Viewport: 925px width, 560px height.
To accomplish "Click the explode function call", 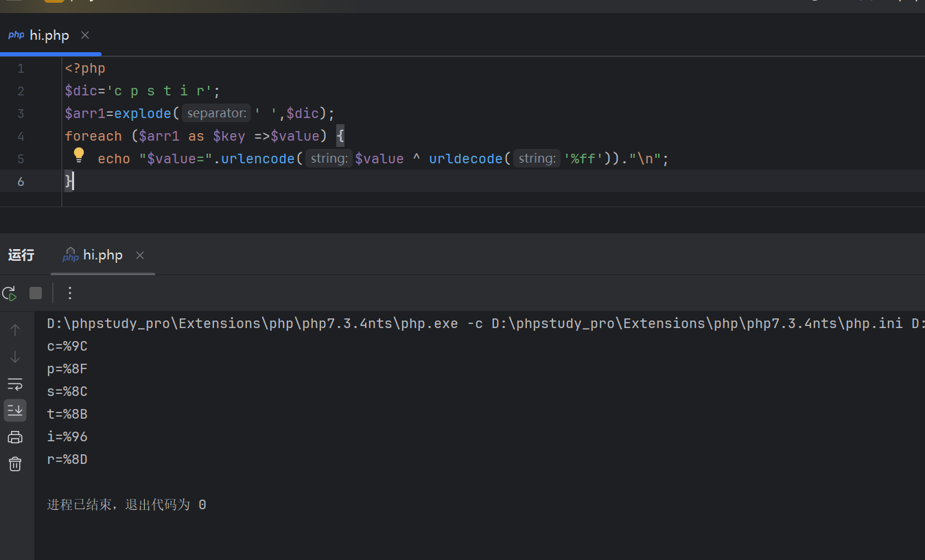I will coord(143,114).
